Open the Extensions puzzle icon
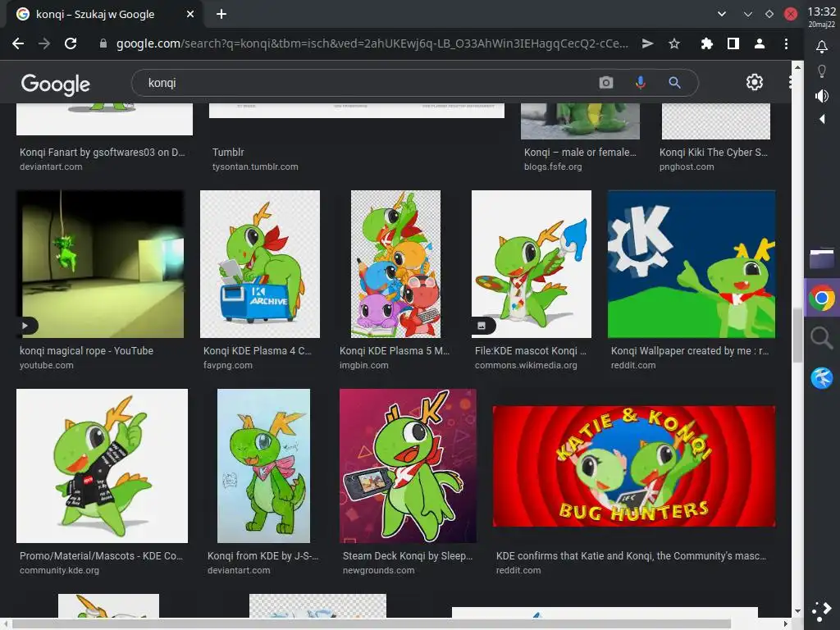The height and width of the screenshot is (630, 840). [707, 43]
